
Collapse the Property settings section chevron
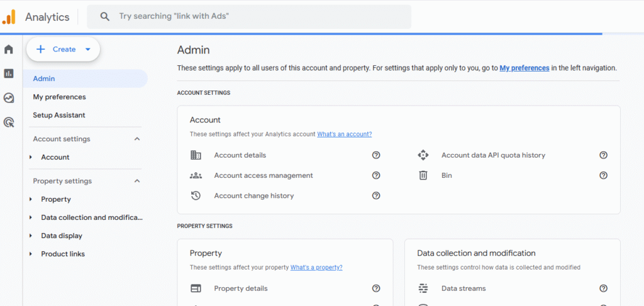tap(137, 181)
